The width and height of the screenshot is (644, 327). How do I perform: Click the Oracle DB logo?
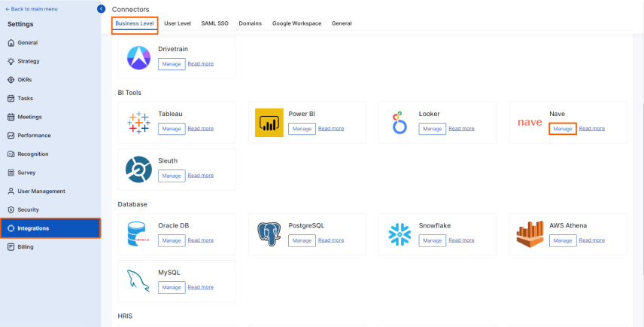[139, 234]
